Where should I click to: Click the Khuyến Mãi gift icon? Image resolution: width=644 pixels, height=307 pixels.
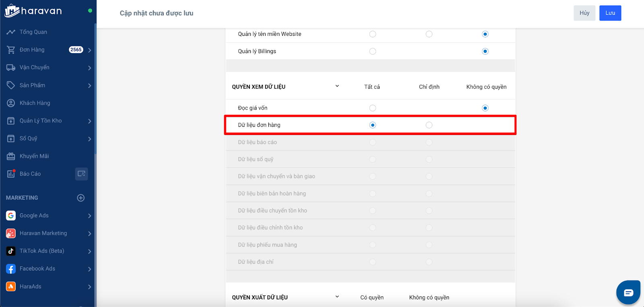[11, 156]
